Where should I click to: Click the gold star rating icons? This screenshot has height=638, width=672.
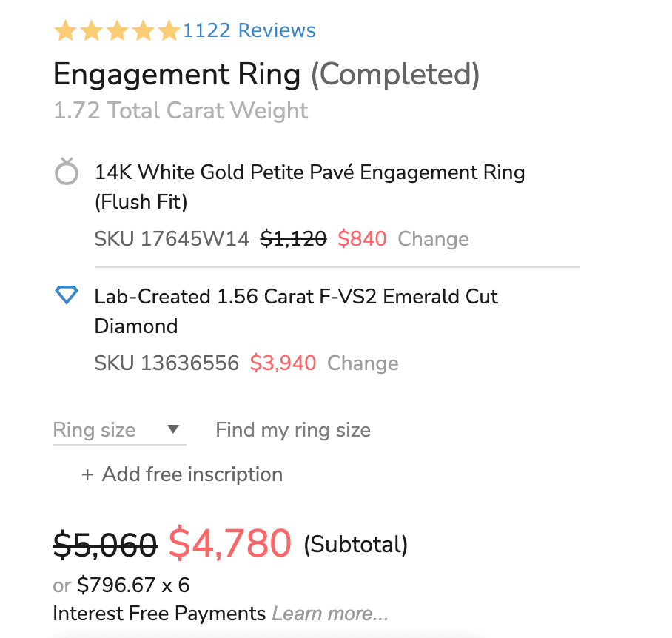pos(117,31)
